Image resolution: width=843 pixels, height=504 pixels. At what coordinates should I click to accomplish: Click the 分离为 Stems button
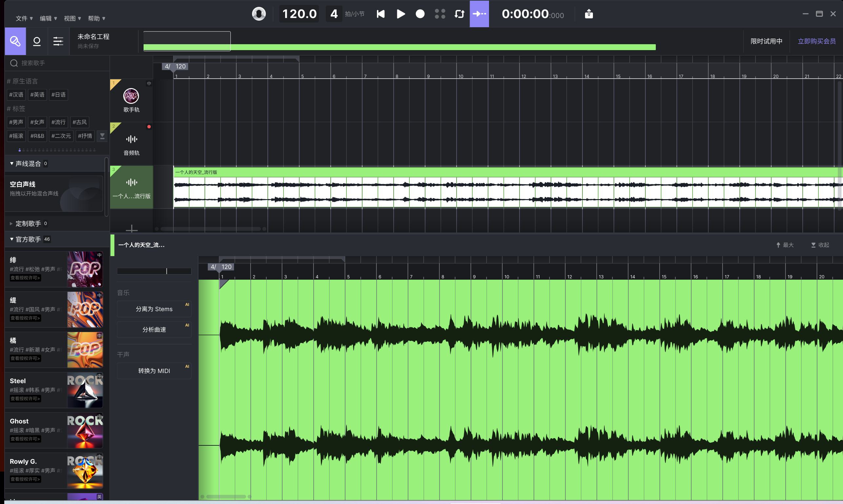[x=154, y=309]
